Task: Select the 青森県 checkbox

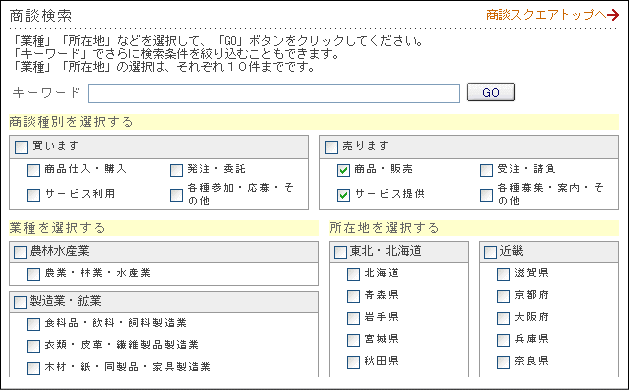Action: [x=353, y=296]
